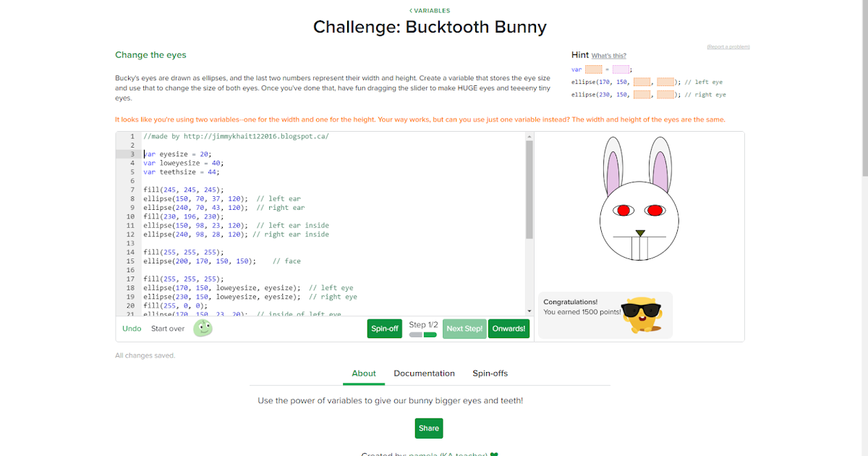Viewport: 868px width, 456px height.
Task: Click the Report a problem link
Action: (728, 46)
